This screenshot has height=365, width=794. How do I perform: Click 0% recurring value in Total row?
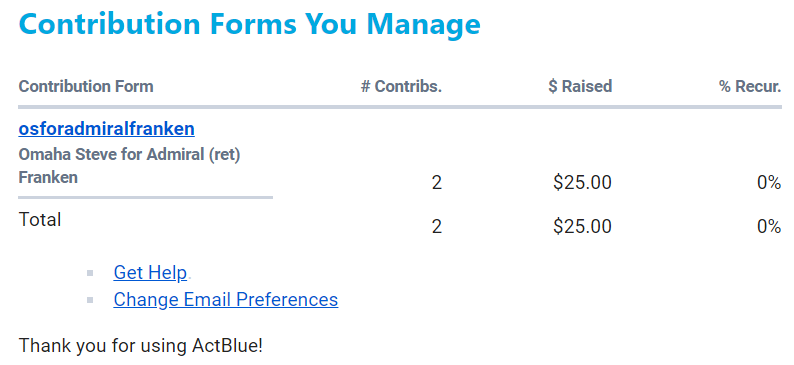coord(769,227)
